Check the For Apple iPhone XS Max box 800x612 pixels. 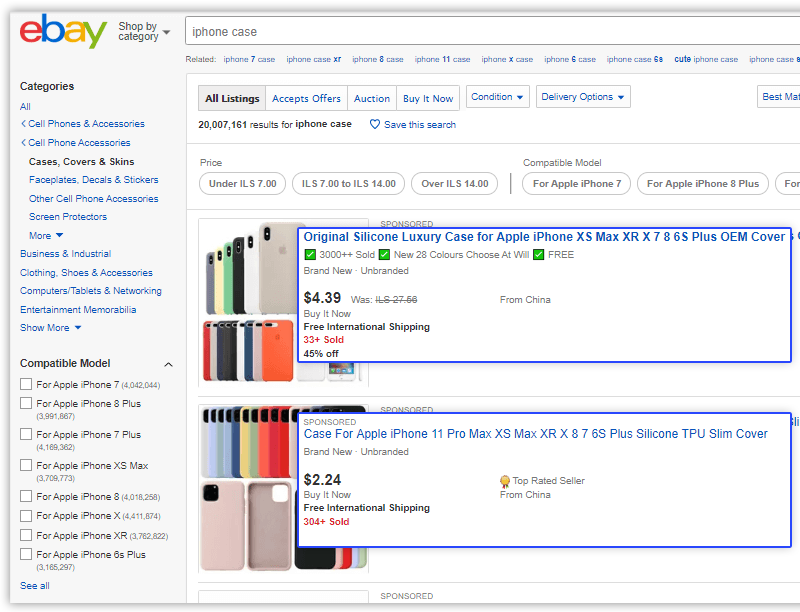[26, 465]
